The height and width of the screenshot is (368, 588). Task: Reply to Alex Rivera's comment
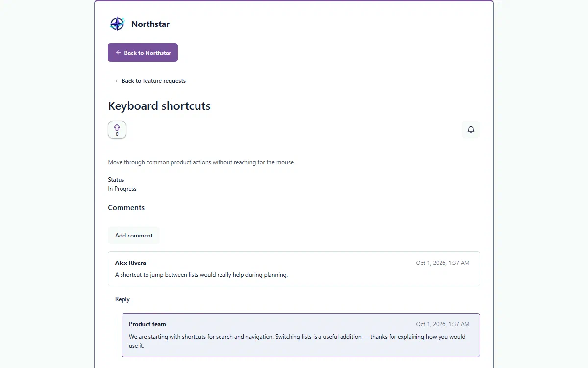click(x=122, y=299)
